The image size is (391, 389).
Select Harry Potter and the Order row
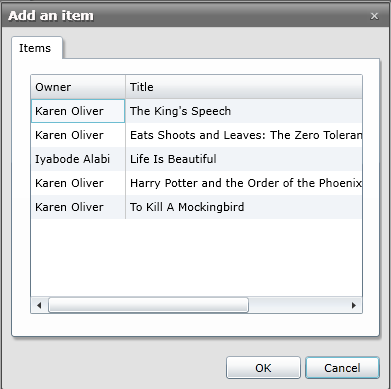tap(197, 183)
